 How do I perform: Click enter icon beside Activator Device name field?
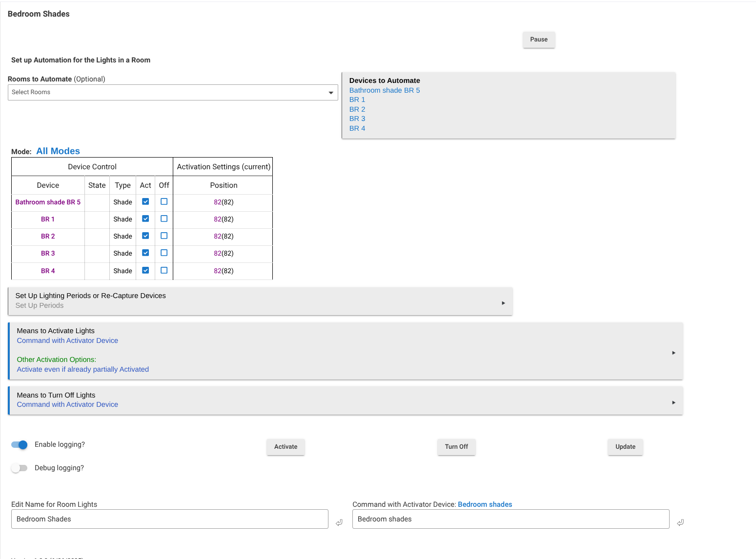click(x=680, y=522)
